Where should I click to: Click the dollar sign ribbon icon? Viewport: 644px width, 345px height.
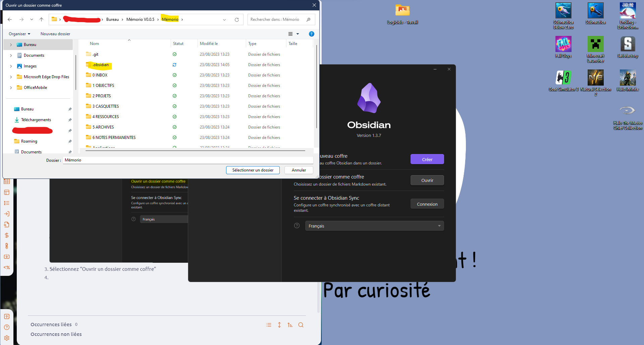[x=7, y=235]
